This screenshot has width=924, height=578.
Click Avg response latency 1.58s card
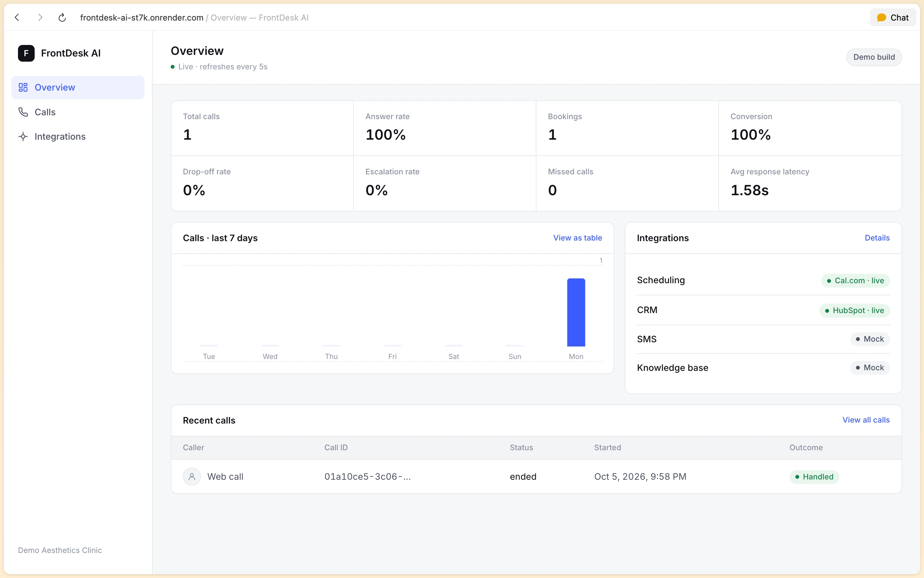click(810, 183)
